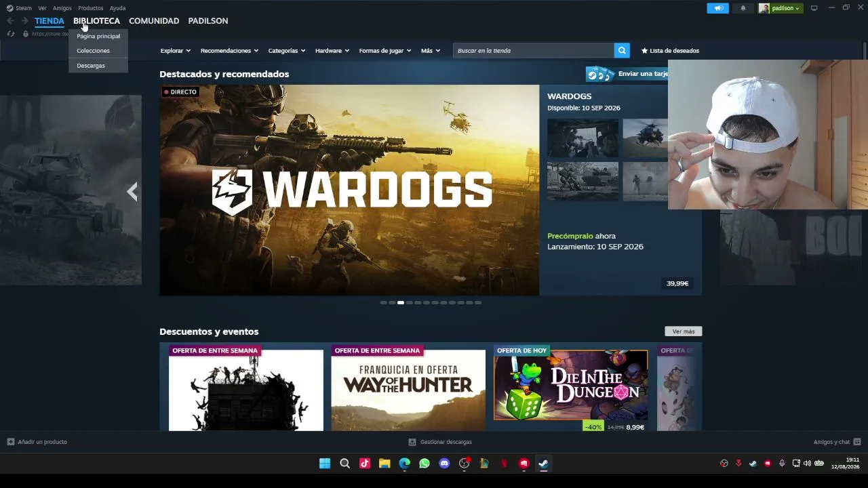868x488 pixels.
Task: Open Windows Search from the taskbar
Action: pyautogui.click(x=344, y=464)
